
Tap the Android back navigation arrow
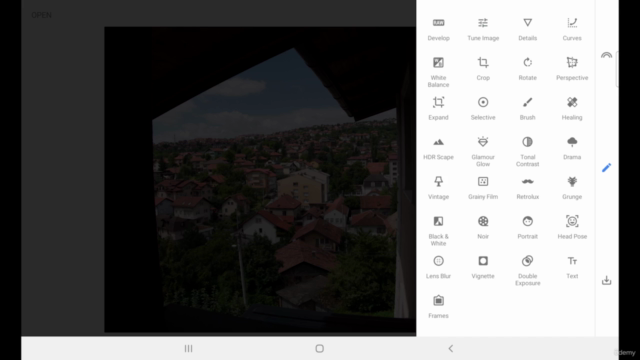coord(451,349)
